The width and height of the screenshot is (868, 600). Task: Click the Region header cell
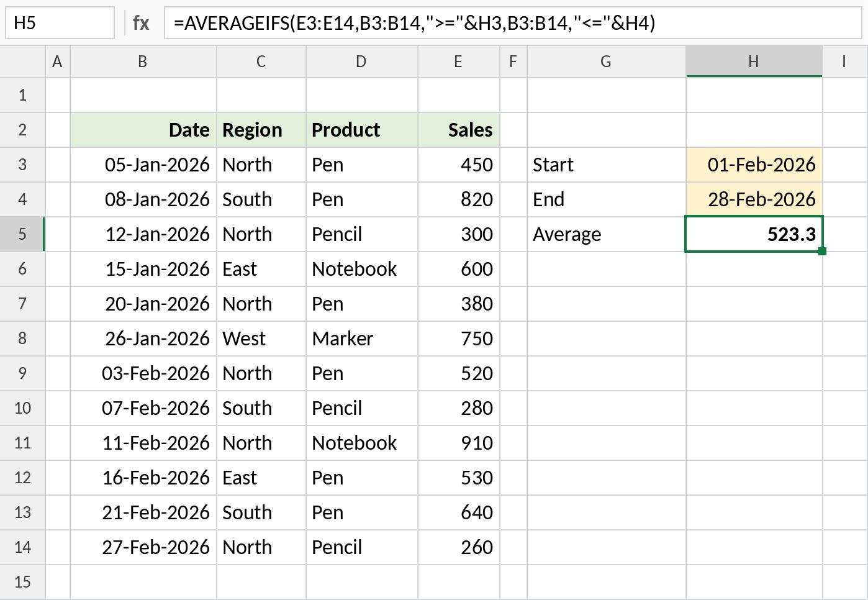[x=261, y=130]
